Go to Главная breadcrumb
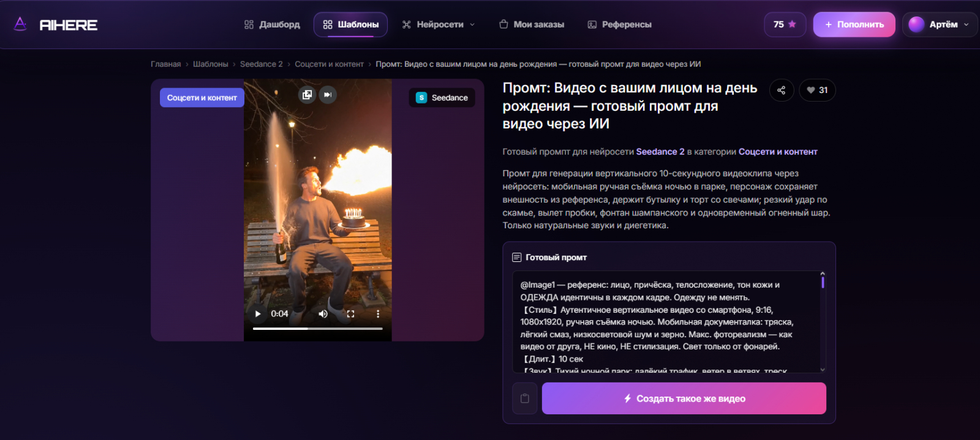This screenshot has width=980, height=440. [x=166, y=64]
